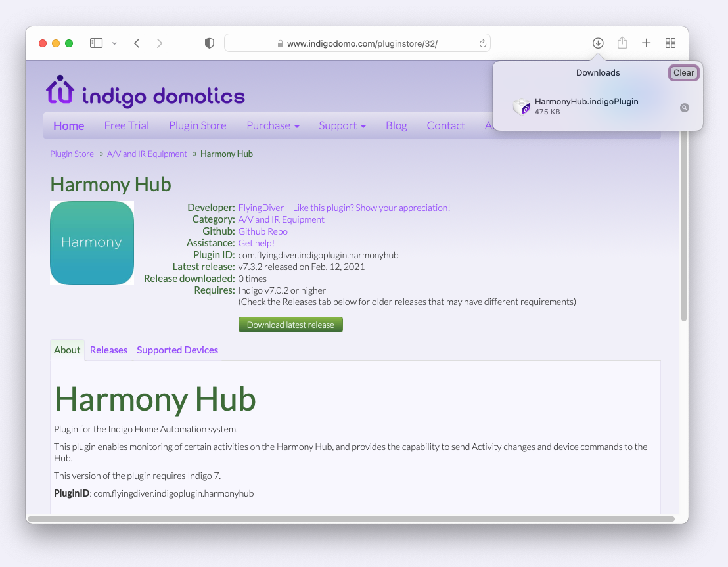Click the 475 KB file size label
This screenshot has width=728, height=567.
547,112
